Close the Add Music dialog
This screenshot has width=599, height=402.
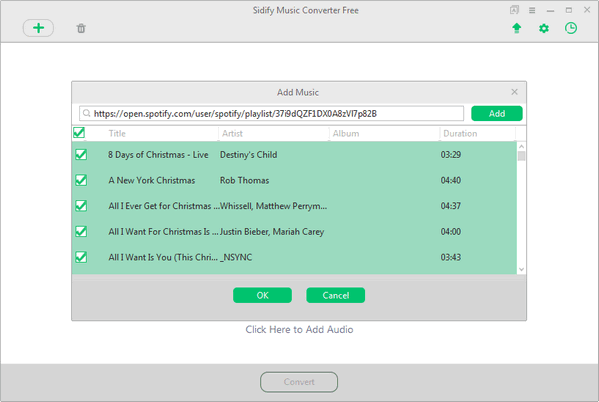514,92
